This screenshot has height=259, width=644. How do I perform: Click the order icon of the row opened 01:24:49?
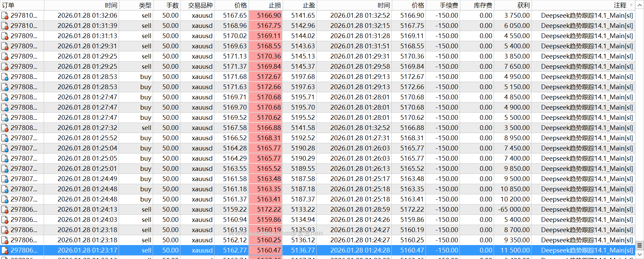pos(5,179)
